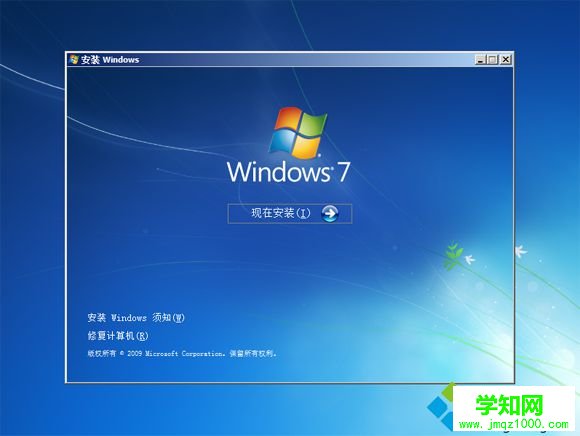The height and width of the screenshot is (436, 580).
Task: Click the Microsoft Corporation copyright text
Action: pyautogui.click(x=182, y=354)
